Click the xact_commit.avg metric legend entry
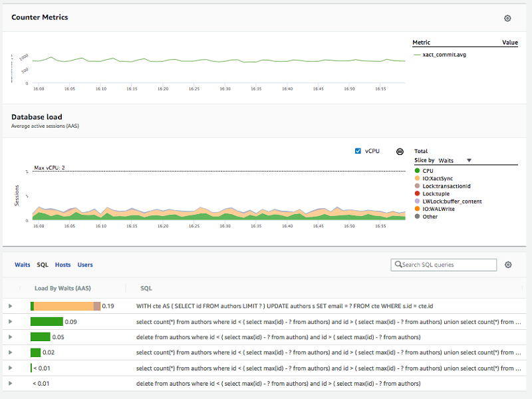 (440, 55)
